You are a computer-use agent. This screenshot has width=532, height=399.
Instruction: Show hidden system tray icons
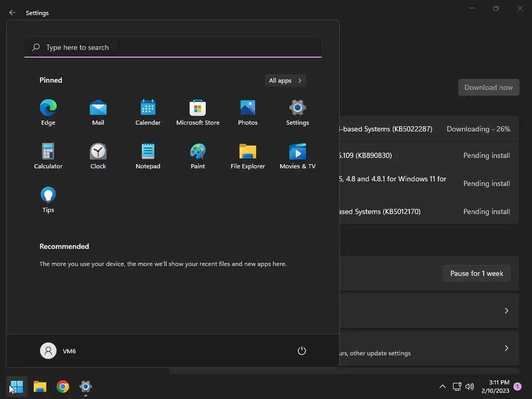tap(443, 387)
